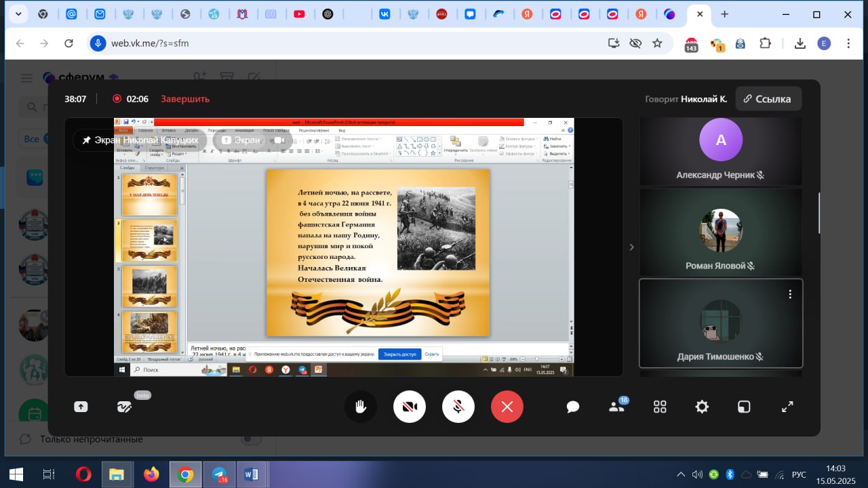Open call settings gear
The image size is (868, 488).
[x=702, y=407]
